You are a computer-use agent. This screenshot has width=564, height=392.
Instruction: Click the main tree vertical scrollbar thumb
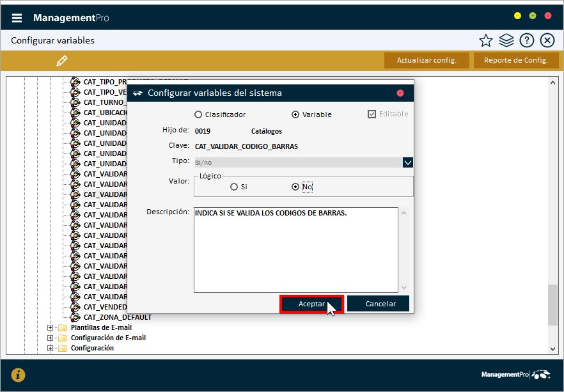(552, 305)
